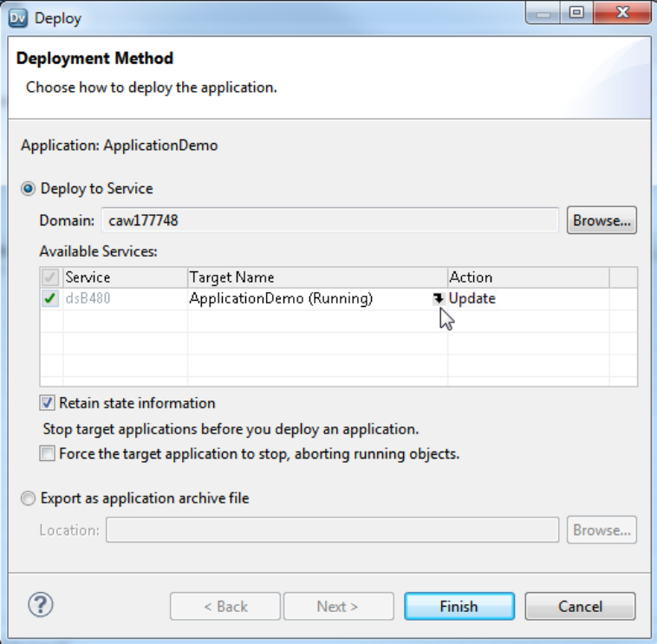Cancel the Deploy dialog

click(580, 606)
